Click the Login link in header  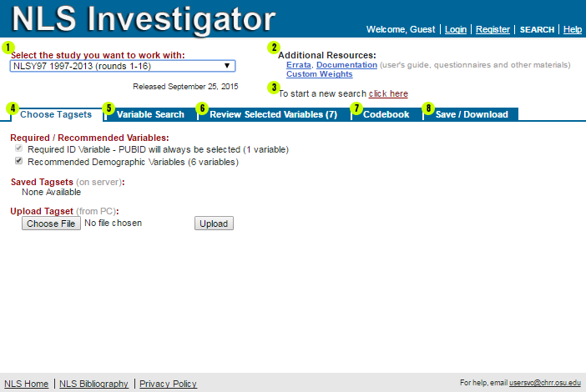tap(456, 29)
